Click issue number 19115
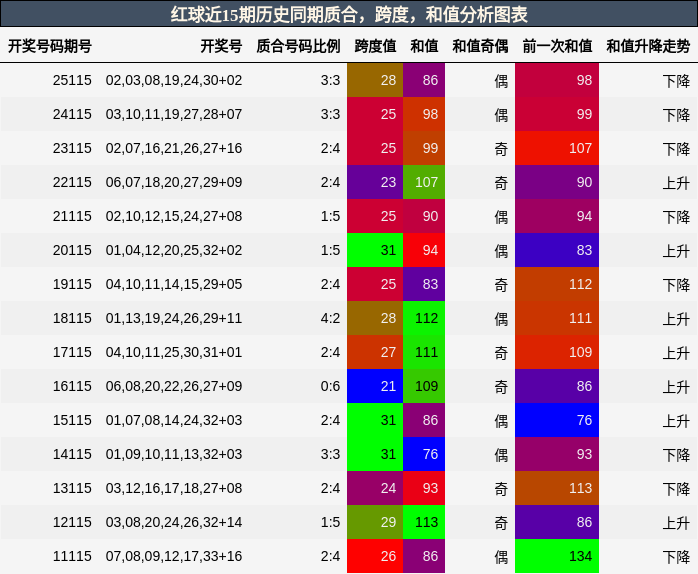The height and width of the screenshot is (574, 698). pos(72,284)
